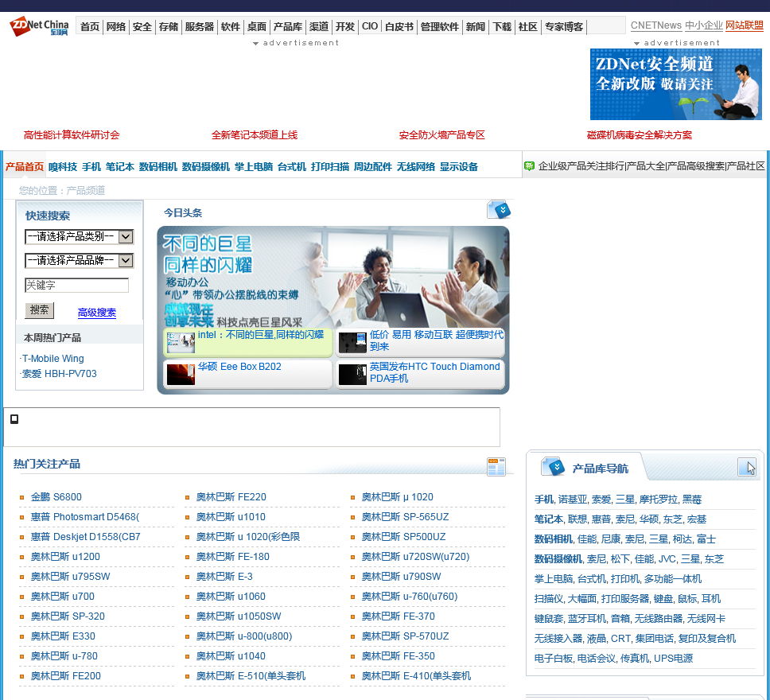770x700 pixels.
Task: Open 网络 in the top navigation
Action: tap(116, 26)
